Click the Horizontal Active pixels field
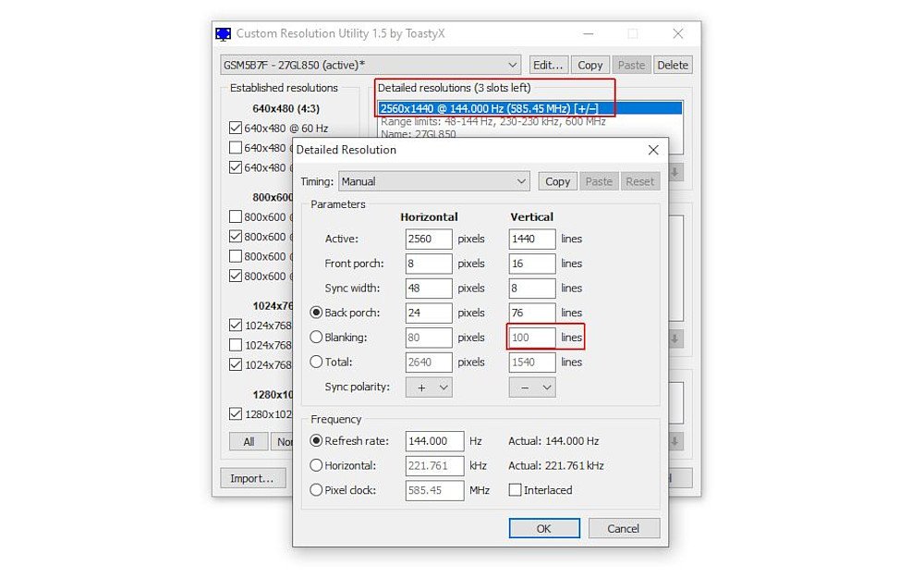Viewport: 924px width, 578px height. pyautogui.click(x=429, y=239)
